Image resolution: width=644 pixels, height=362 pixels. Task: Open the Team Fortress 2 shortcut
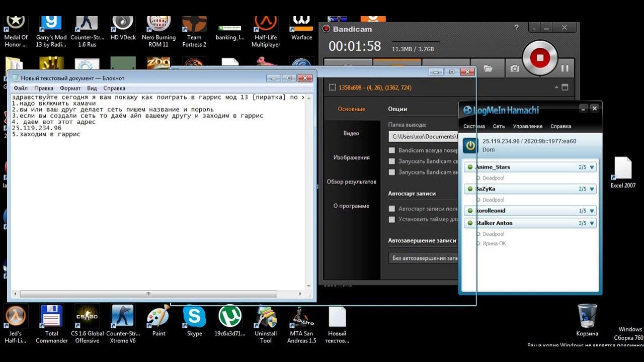(x=194, y=31)
